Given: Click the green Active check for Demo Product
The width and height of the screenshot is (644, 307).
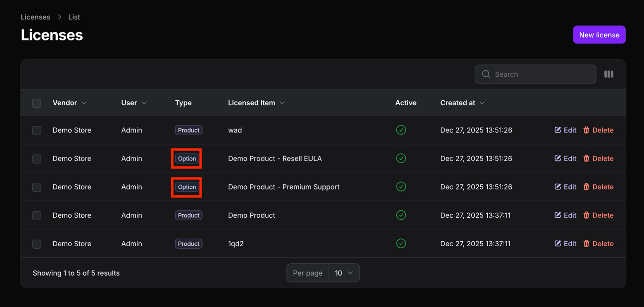Looking at the screenshot, I should [x=401, y=215].
